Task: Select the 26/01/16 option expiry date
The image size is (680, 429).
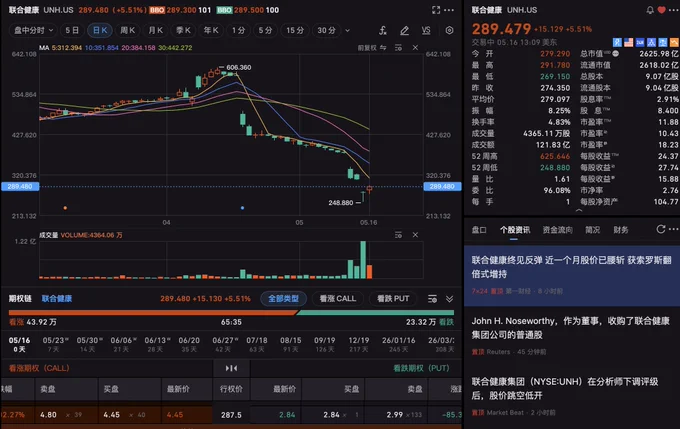Action: pyautogui.click(x=398, y=344)
